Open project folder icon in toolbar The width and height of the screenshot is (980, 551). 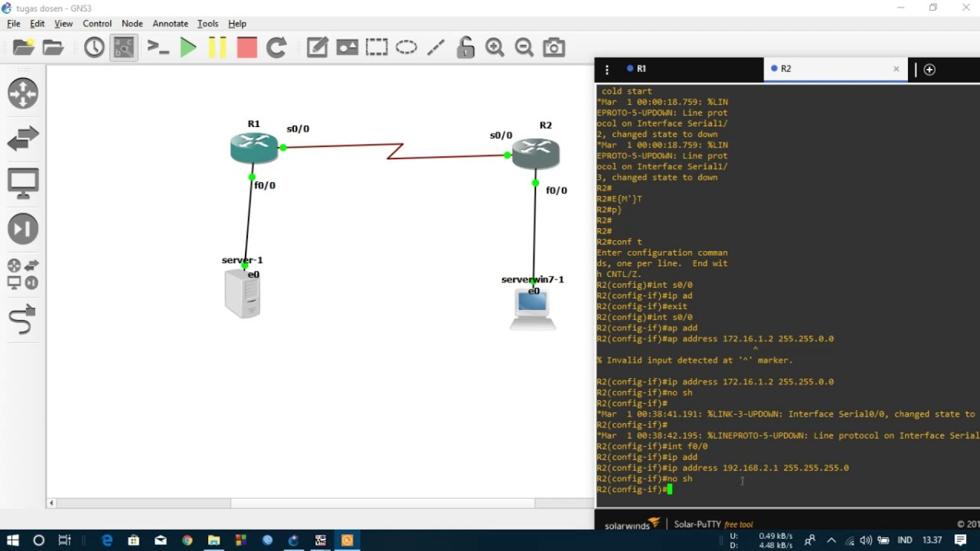(x=53, y=47)
